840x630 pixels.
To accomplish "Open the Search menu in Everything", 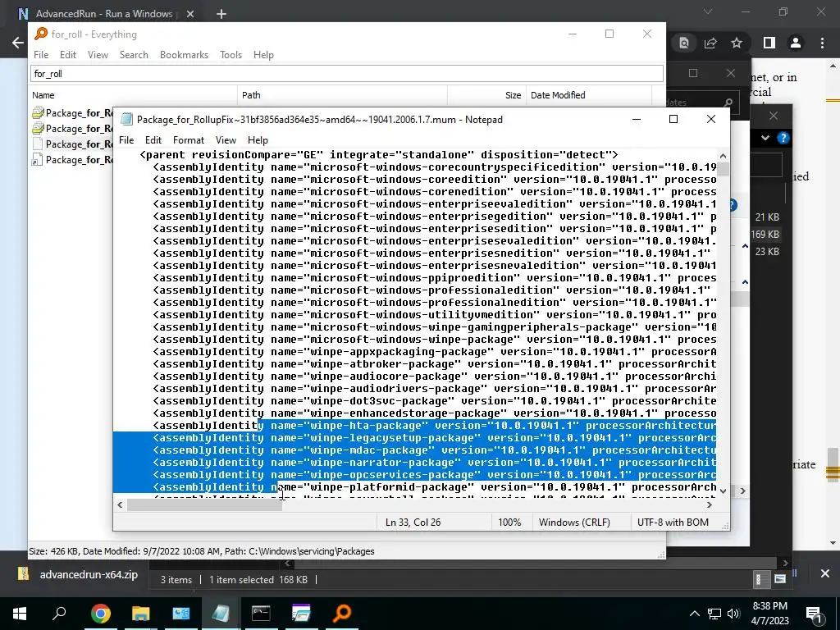I will (134, 55).
